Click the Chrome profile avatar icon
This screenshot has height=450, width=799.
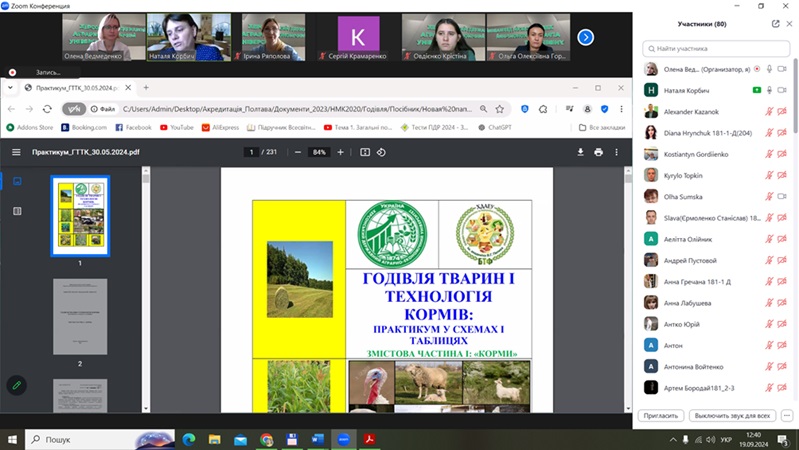[x=587, y=109]
